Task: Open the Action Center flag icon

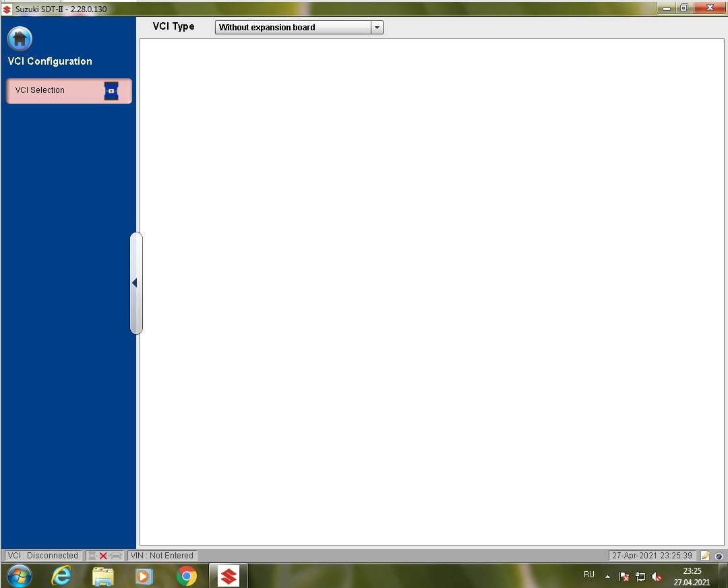Action: click(624, 577)
